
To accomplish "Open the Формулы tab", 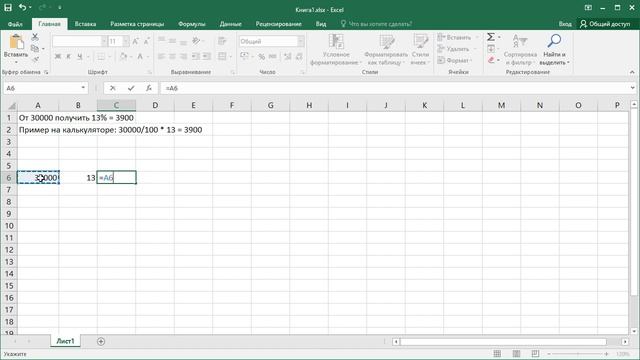I will click(x=192, y=24).
